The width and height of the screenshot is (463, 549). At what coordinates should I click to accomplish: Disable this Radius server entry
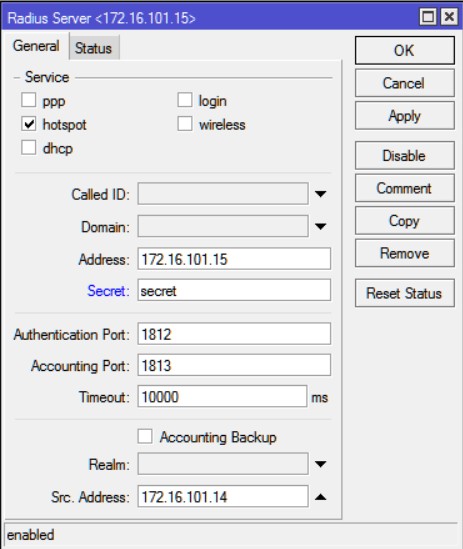click(x=405, y=155)
